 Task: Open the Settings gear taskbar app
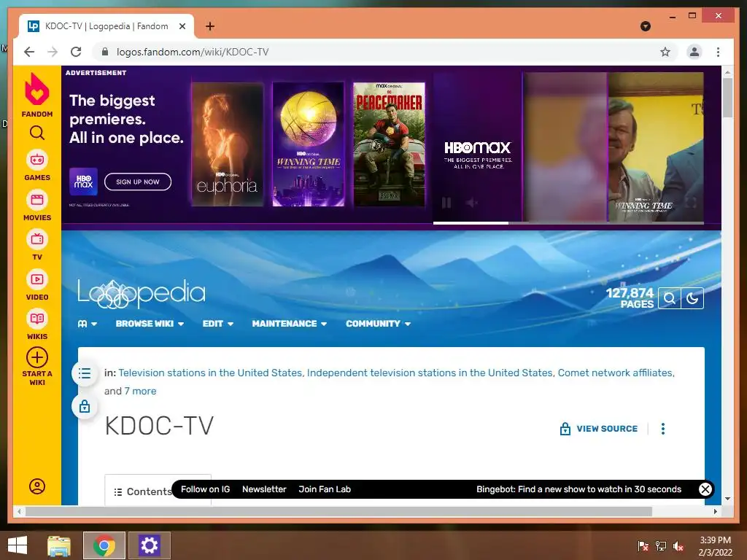pyautogui.click(x=149, y=545)
